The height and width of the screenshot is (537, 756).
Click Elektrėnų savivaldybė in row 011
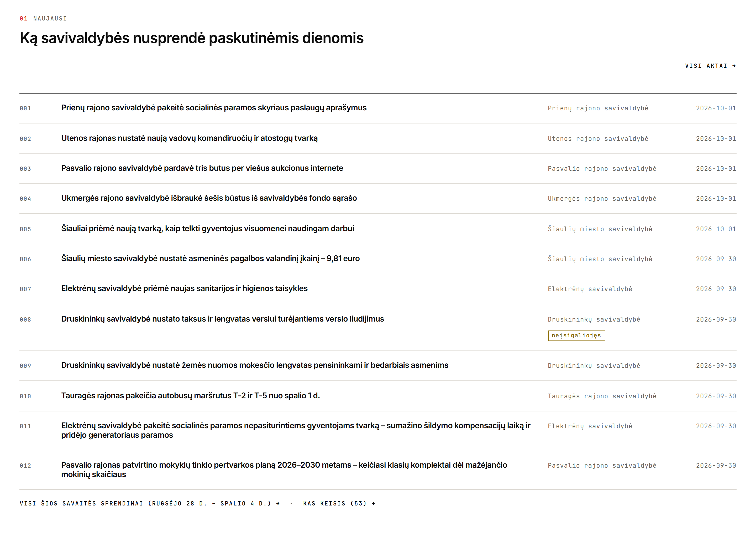[x=590, y=426]
